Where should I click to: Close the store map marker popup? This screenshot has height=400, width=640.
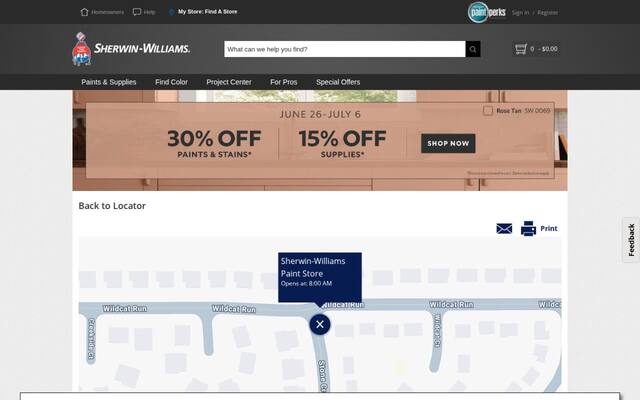click(320, 324)
